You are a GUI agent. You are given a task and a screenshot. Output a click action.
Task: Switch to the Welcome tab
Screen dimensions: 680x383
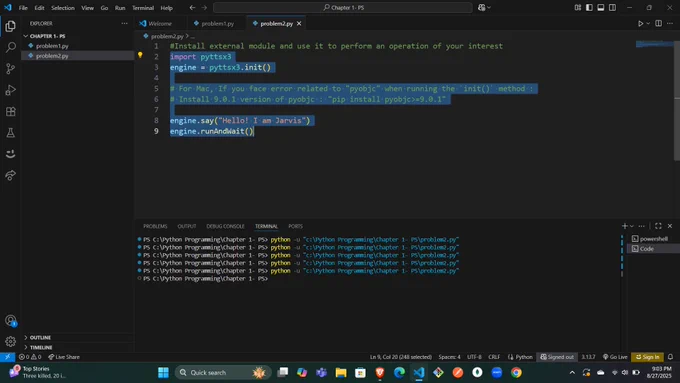point(160,23)
